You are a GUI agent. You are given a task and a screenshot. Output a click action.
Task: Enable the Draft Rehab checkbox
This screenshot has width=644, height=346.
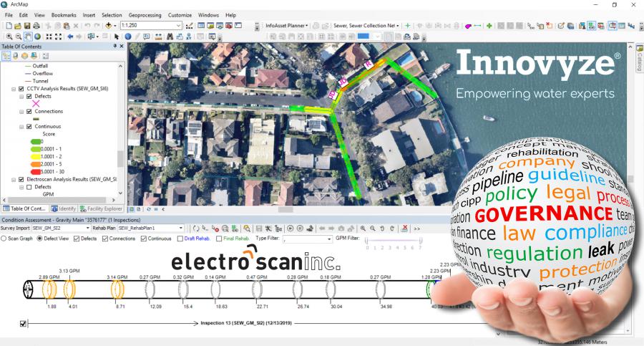tap(180, 239)
